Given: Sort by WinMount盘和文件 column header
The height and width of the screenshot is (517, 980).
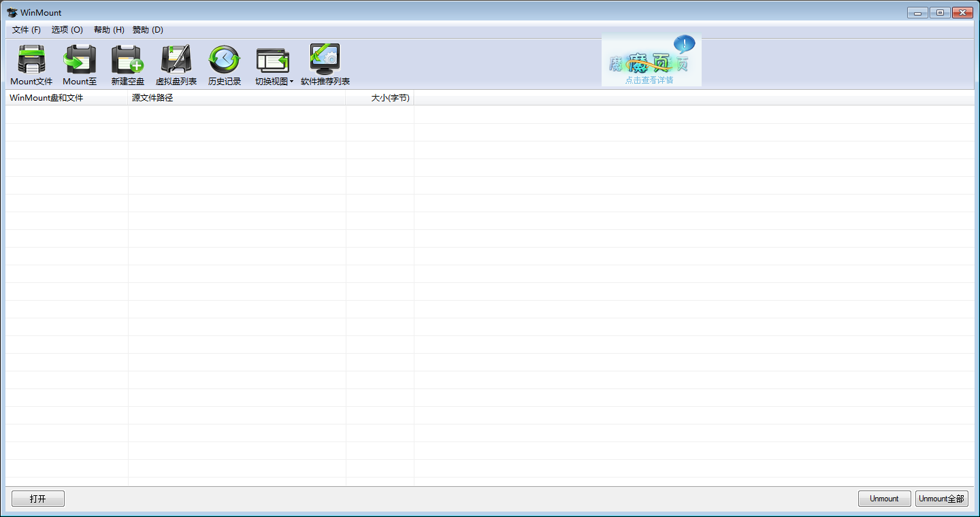Looking at the screenshot, I should pos(67,98).
